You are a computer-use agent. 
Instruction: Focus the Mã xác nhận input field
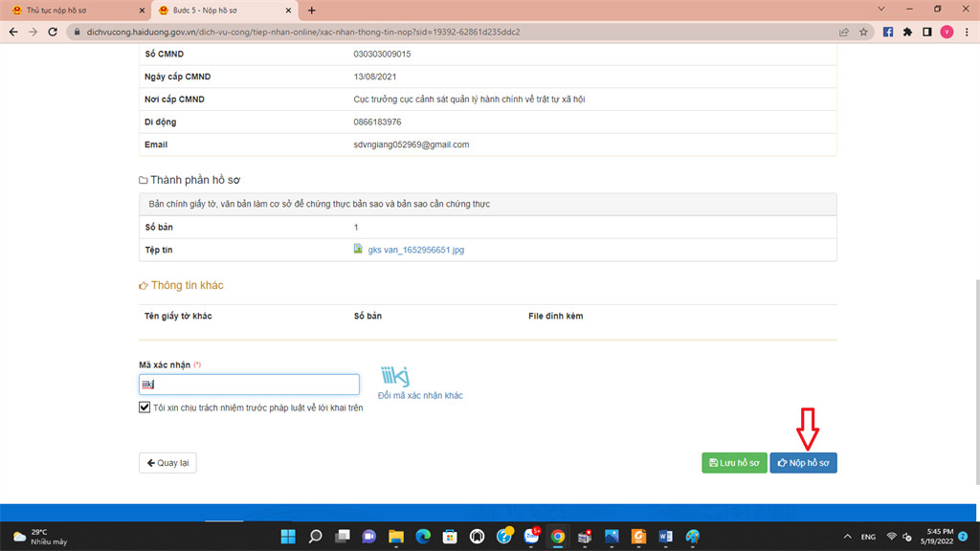(x=249, y=385)
